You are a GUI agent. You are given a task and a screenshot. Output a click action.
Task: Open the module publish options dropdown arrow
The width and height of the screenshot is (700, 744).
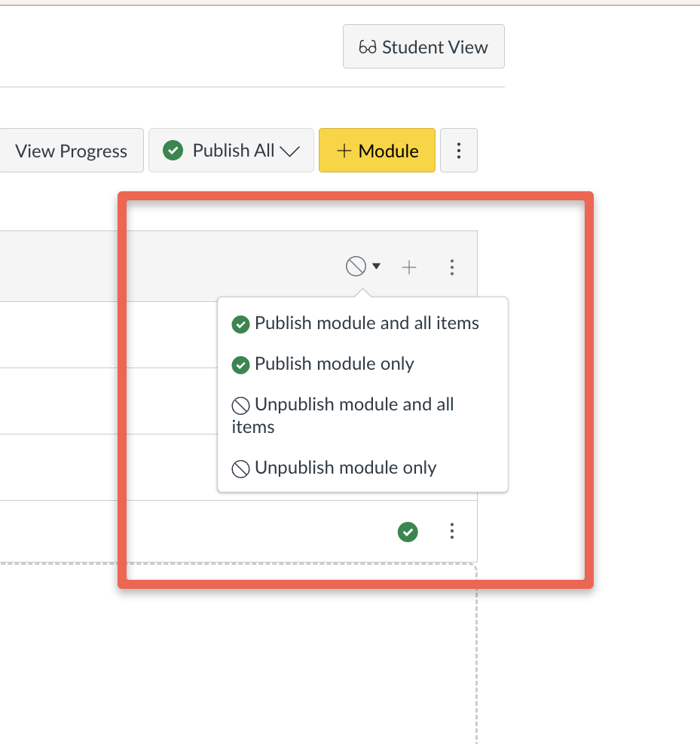[374, 267]
